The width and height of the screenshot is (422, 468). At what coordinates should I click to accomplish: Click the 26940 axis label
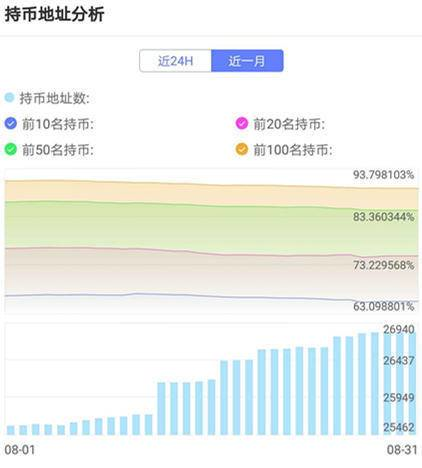point(399,329)
